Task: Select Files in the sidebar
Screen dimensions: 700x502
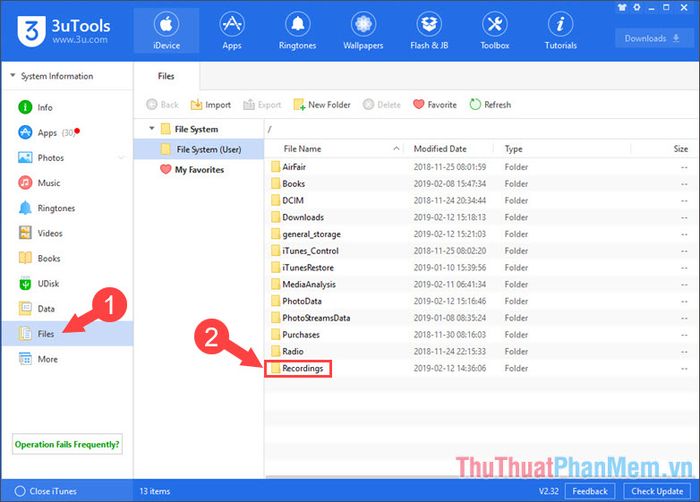Action: (x=67, y=334)
